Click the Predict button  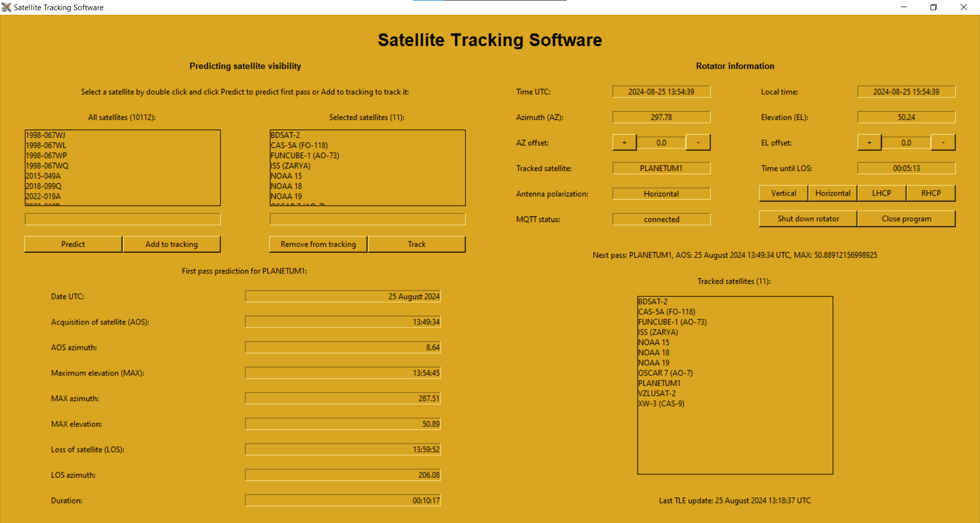[x=73, y=244]
